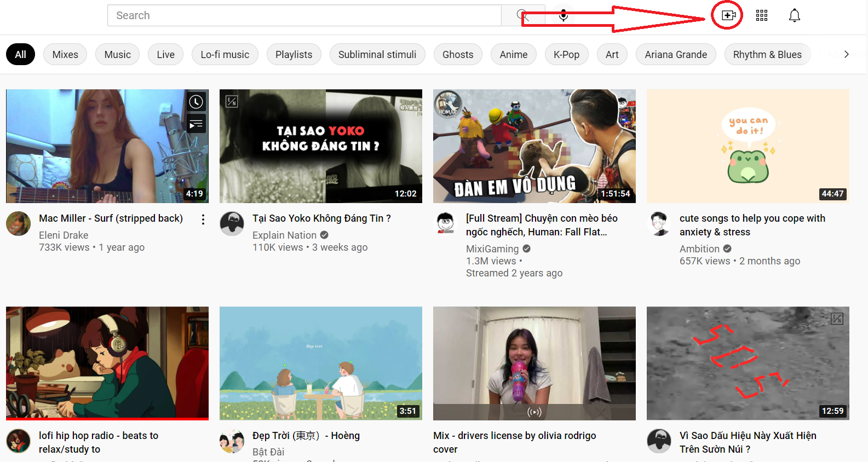Show more filter chips with the right chevron

pos(847,54)
